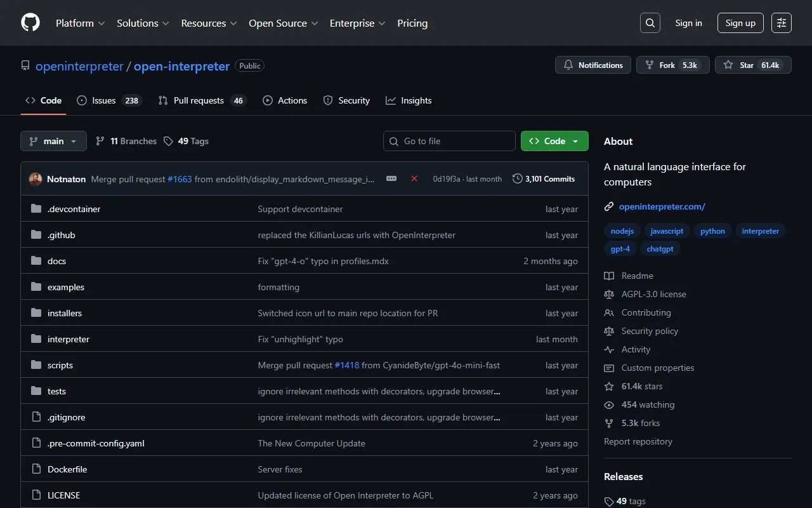Select the python topic tag
Screen dimensions: 812x508
712,231
